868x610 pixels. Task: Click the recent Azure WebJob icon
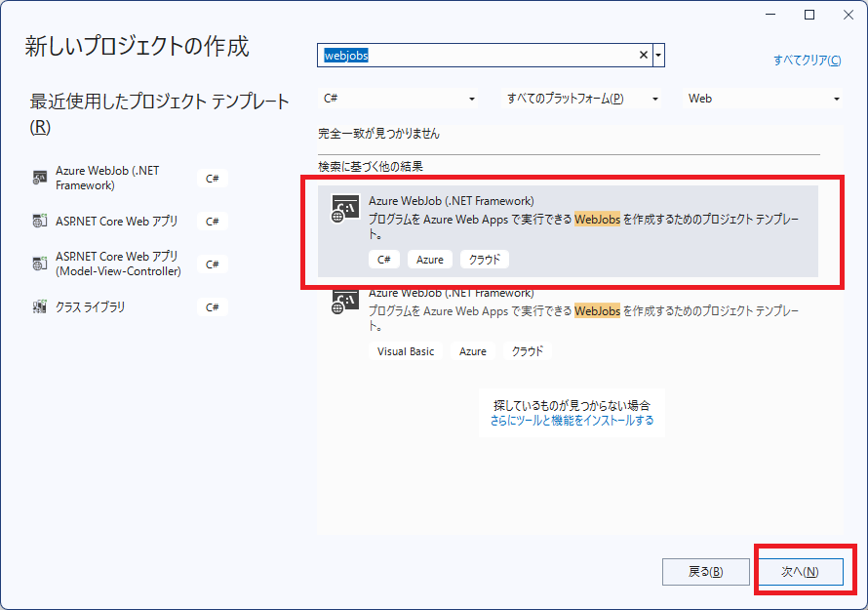39,178
